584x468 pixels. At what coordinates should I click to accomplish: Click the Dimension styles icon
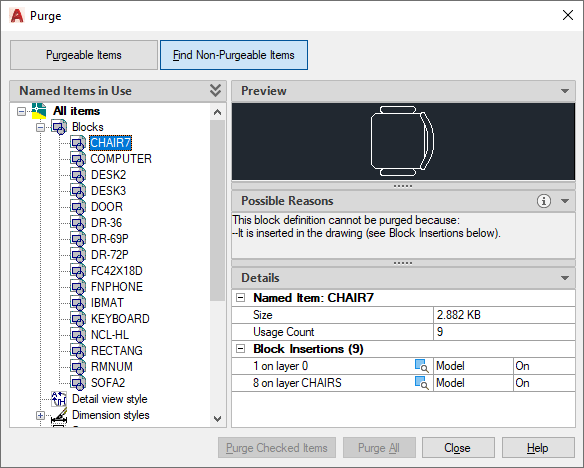tap(59, 415)
